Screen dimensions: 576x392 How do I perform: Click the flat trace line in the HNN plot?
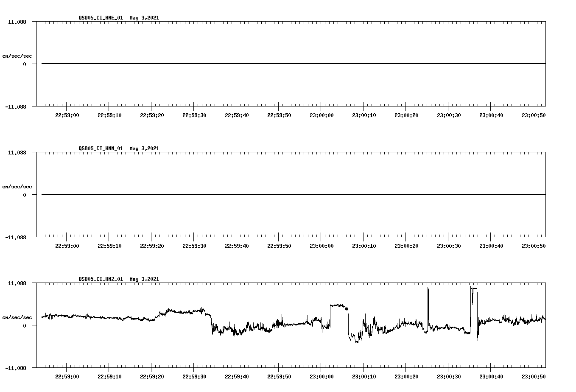(254, 194)
